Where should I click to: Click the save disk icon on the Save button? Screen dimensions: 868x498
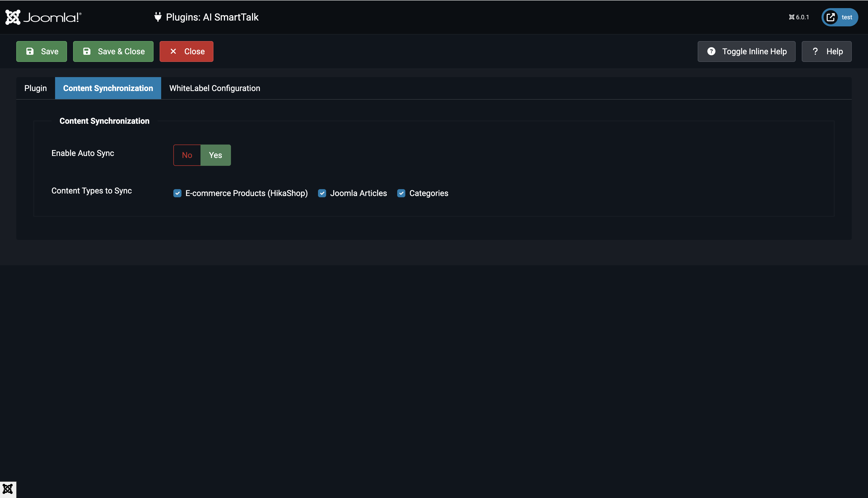point(30,51)
